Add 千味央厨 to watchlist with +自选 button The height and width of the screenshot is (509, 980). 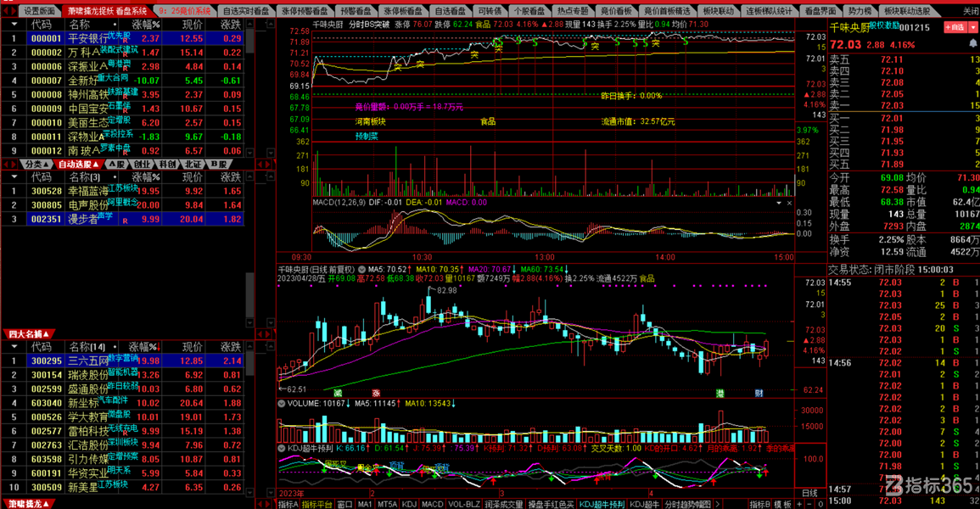click(x=955, y=27)
